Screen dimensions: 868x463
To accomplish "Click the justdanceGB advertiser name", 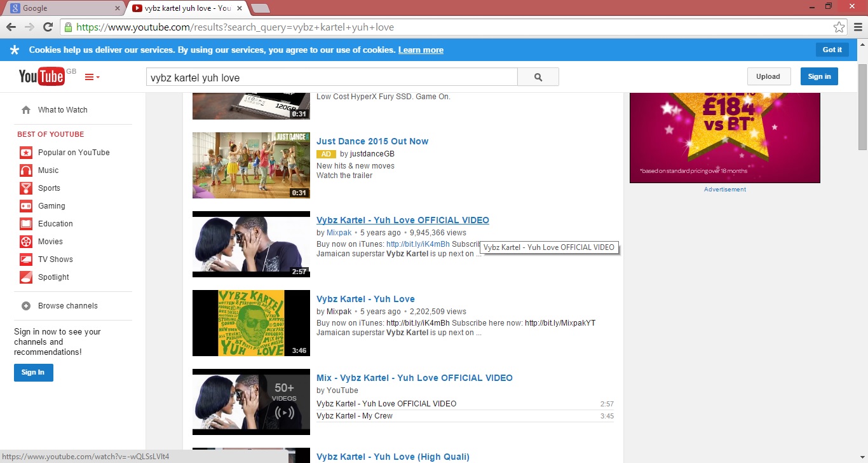I will coord(372,154).
